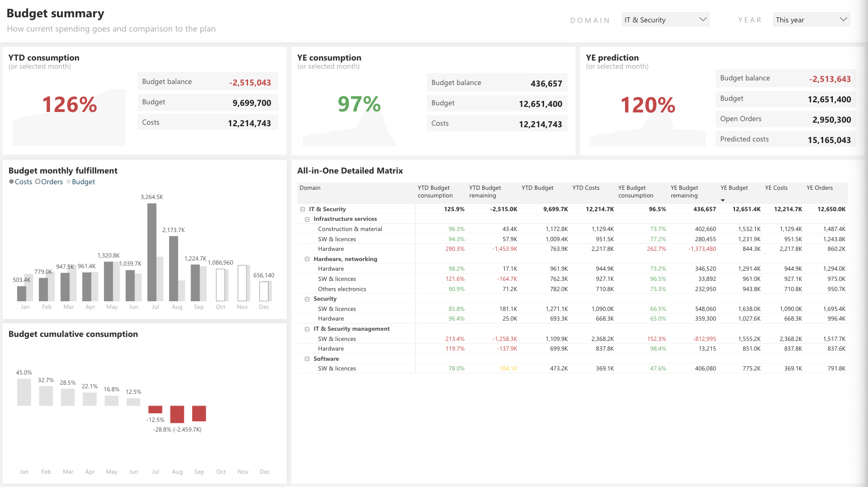Sort matrix by YE Orders column header
The image size is (868, 487).
(x=819, y=188)
